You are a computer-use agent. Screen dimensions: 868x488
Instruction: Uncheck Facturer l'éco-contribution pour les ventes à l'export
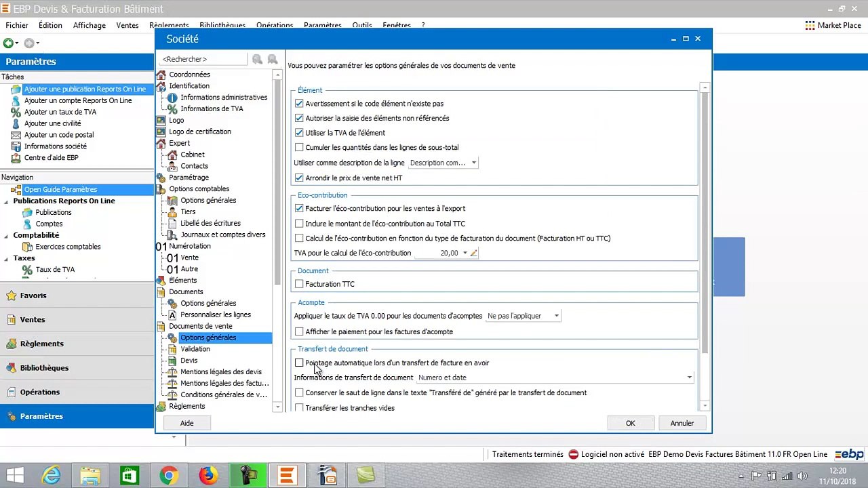(x=299, y=209)
